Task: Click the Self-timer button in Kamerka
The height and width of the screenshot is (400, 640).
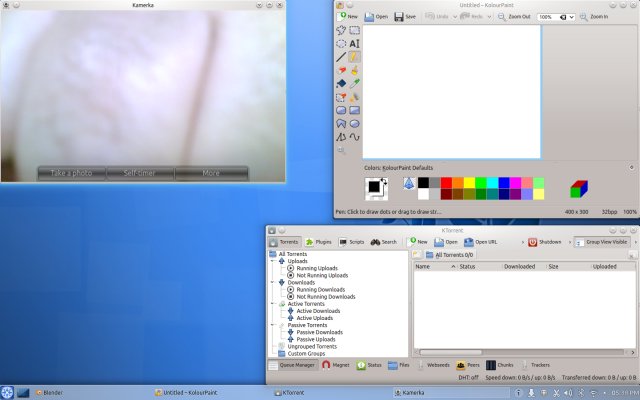Action: click(x=140, y=173)
